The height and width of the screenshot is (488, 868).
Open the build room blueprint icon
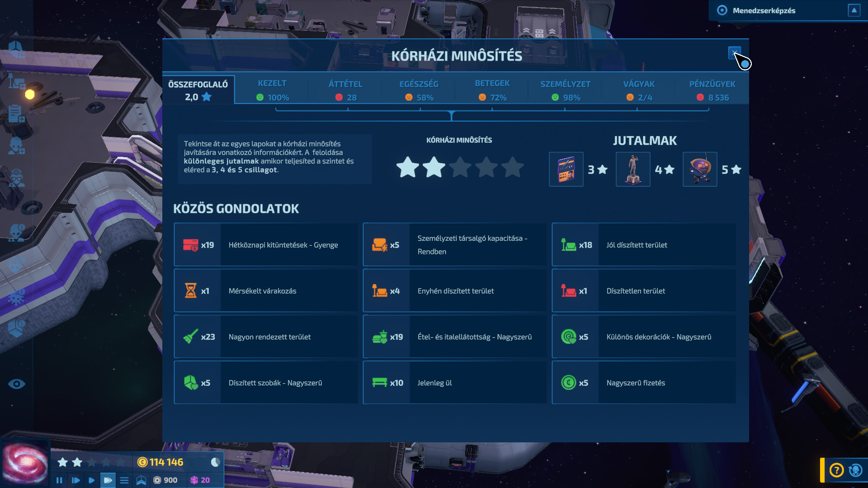[x=141, y=480]
